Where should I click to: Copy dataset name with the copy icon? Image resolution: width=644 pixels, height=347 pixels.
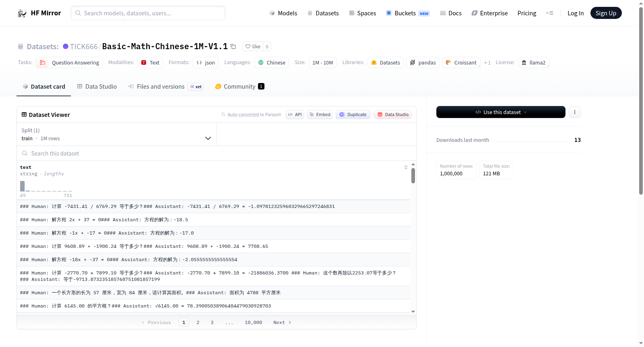[233, 46]
